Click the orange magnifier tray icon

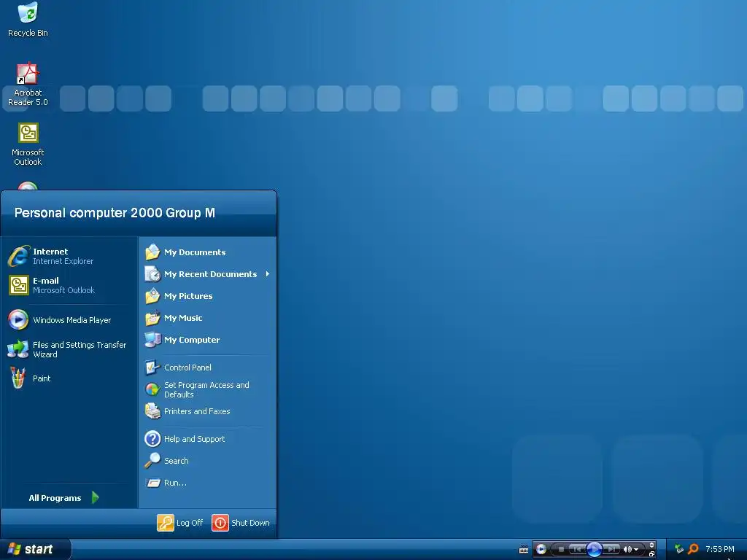point(693,549)
